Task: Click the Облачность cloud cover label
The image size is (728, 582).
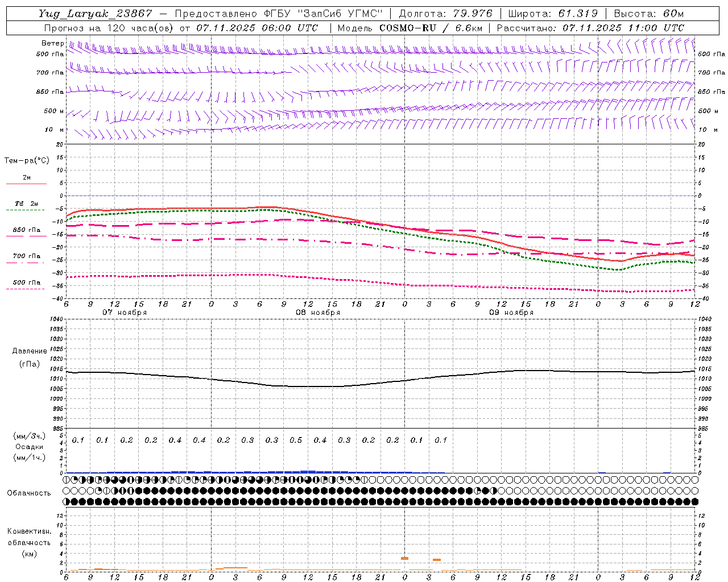Action: click(x=29, y=493)
